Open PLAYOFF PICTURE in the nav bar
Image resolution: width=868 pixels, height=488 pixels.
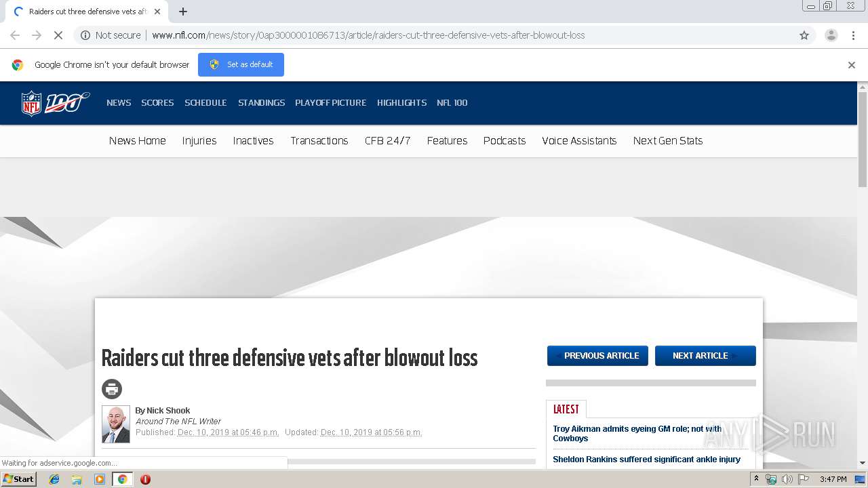[330, 103]
